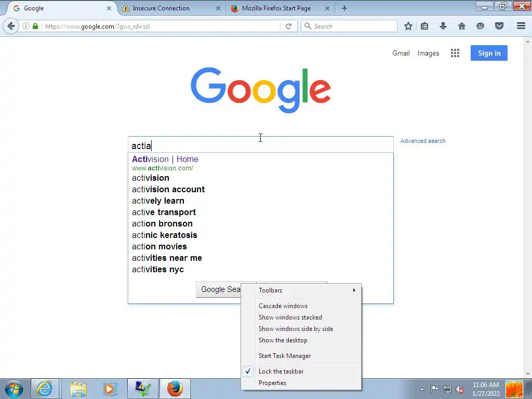Image resolution: width=532 pixels, height=399 pixels.
Task: Select the suggestion "actinic keratosis"
Action: (261, 235)
